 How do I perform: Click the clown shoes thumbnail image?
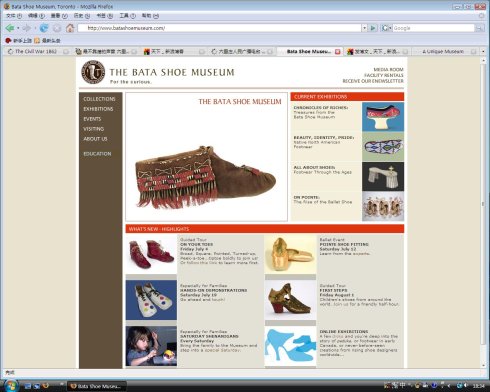[x=151, y=300]
